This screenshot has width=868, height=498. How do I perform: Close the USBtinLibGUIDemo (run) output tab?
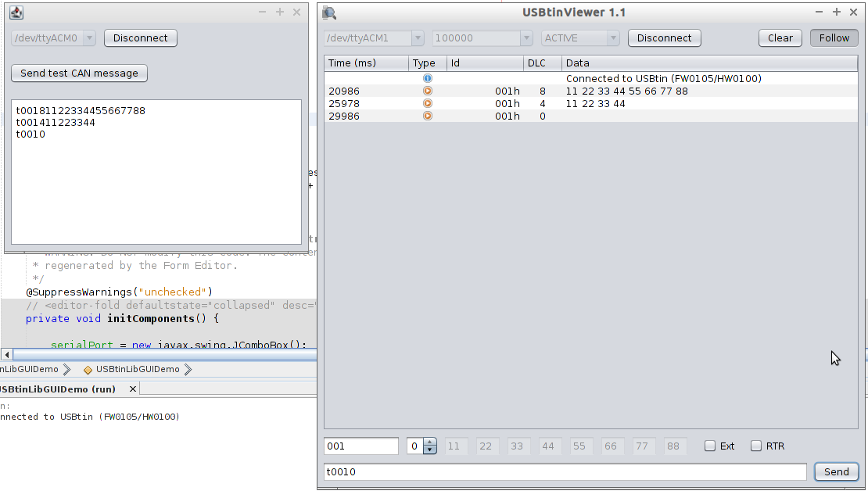click(133, 389)
